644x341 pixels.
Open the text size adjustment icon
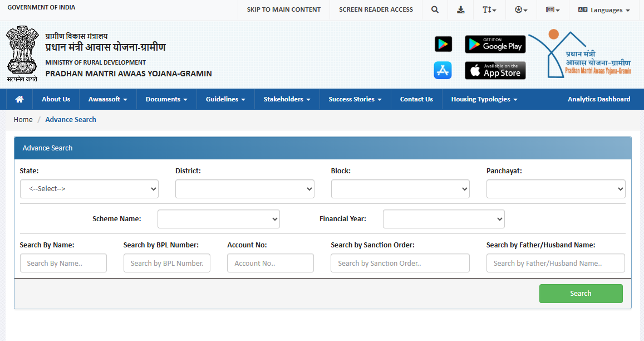pyautogui.click(x=489, y=9)
